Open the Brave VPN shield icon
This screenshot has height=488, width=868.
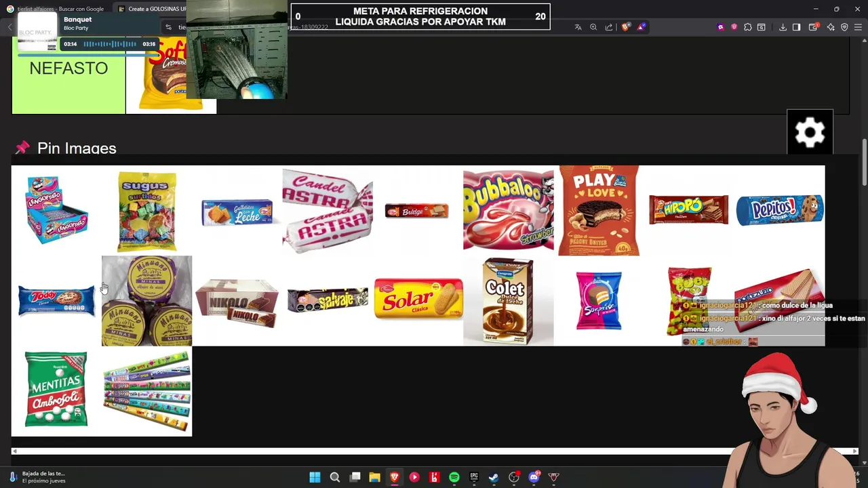[844, 27]
